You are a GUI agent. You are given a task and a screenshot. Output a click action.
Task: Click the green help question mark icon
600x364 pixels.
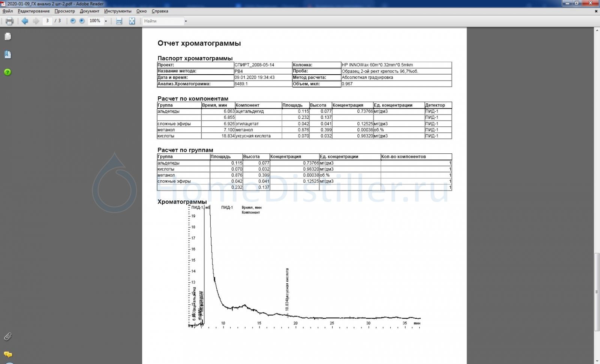(7, 72)
